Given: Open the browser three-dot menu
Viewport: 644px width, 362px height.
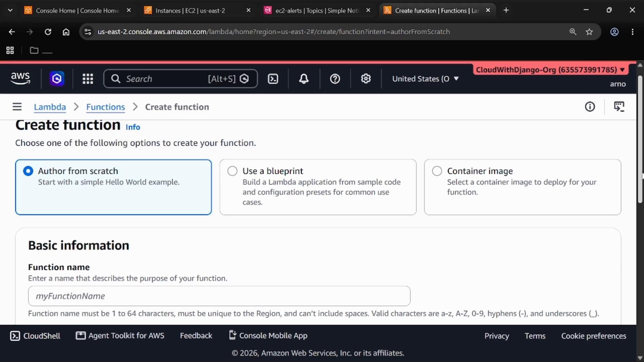Looking at the screenshot, I should [633, 32].
